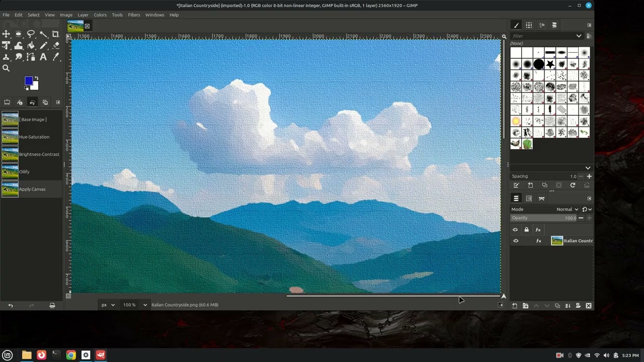
Task: Select the Brightness-Contrast history step
Action: (31, 154)
